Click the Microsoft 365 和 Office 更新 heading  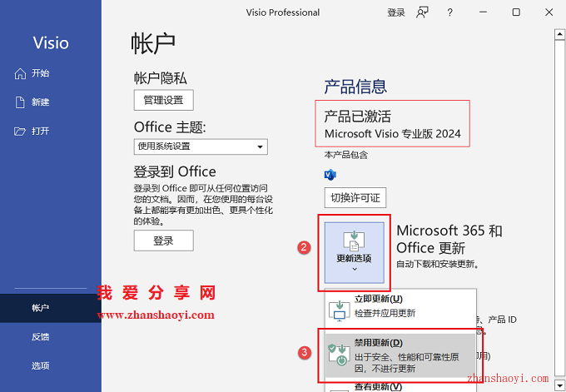pyautogui.click(x=449, y=240)
